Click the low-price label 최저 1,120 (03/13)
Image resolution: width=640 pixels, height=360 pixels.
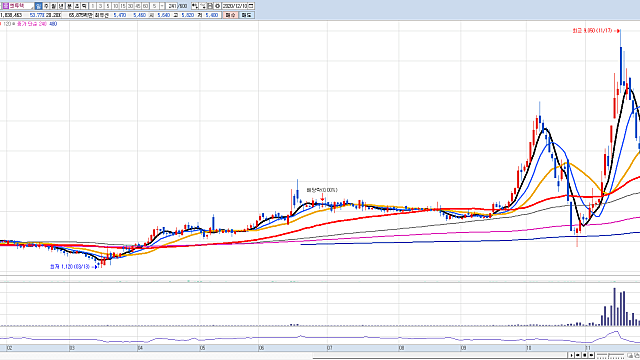70,267
